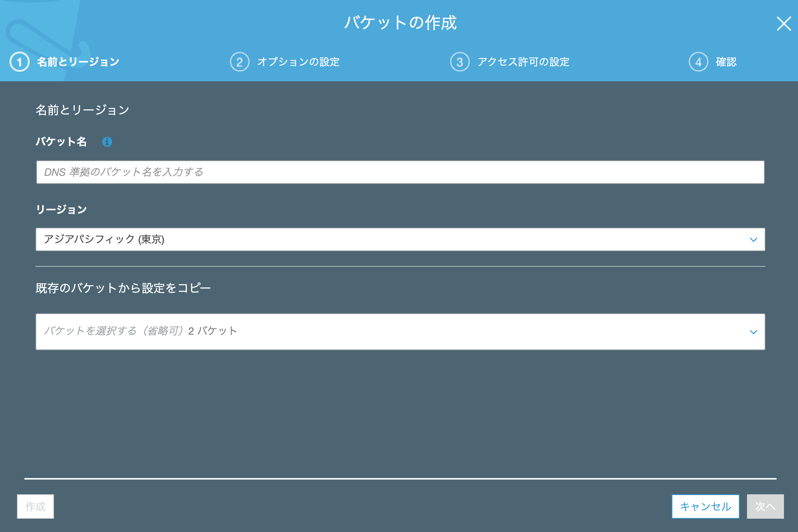The height and width of the screenshot is (532, 798).
Task: Go to the 名前とリージョン step tab
Action: pyautogui.click(x=78, y=62)
